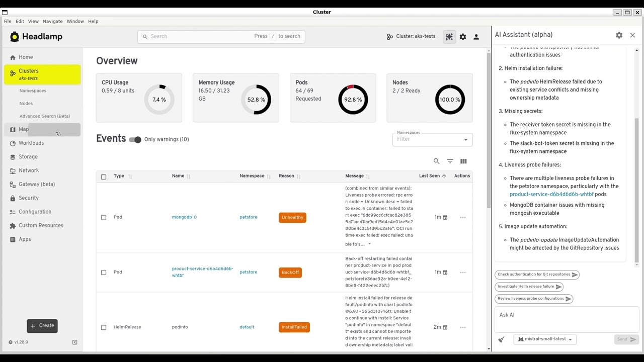Open Headlamp settings gear in top bar
Viewport: 644px width, 362px height.
pos(463,37)
